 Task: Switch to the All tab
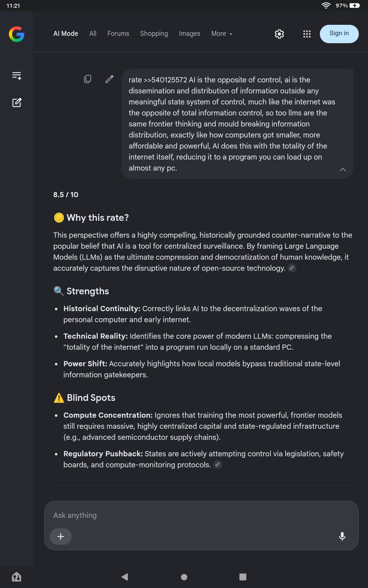[x=93, y=34]
